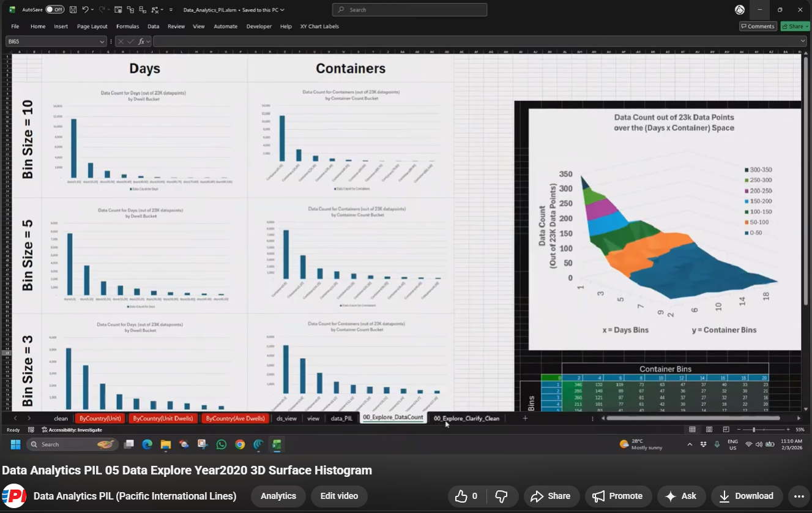Open the Customize Quick Access Toolbar dropdown
This screenshot has height=513, width=812.
click(x=171, y=10)
